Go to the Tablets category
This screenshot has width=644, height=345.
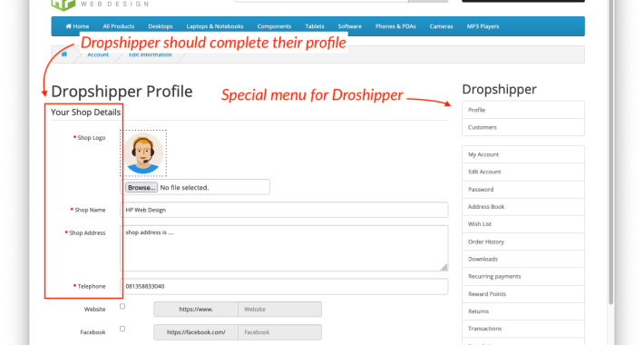[x=315, y=26]
